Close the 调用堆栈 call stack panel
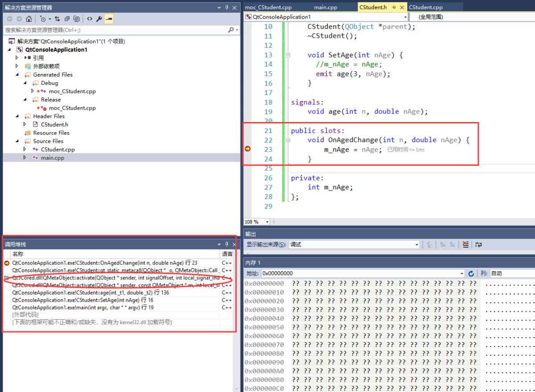The height and width of the screenshot is (392, 535). [234, 244]
